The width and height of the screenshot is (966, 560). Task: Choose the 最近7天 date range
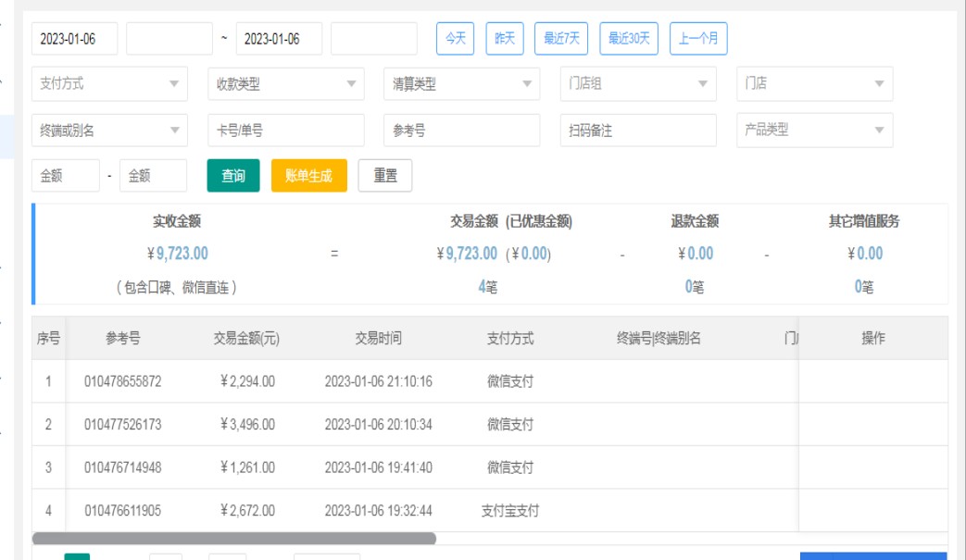click(561, 39)
